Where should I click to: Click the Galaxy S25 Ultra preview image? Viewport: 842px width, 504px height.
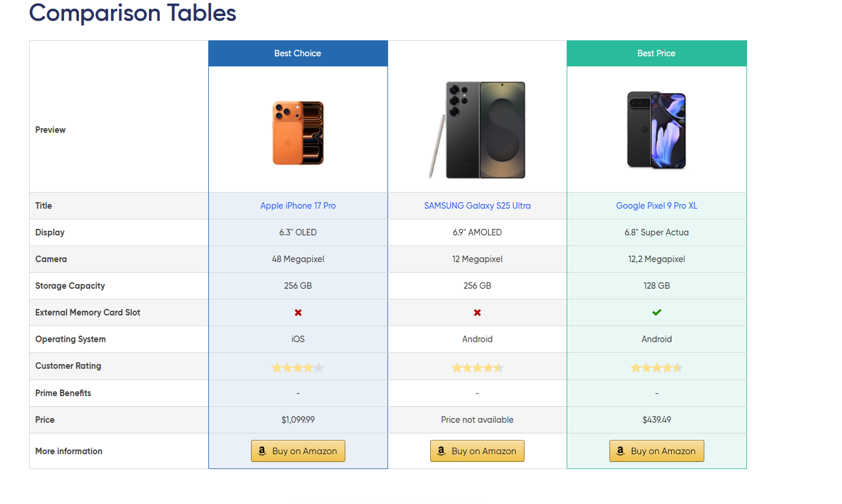478,130
